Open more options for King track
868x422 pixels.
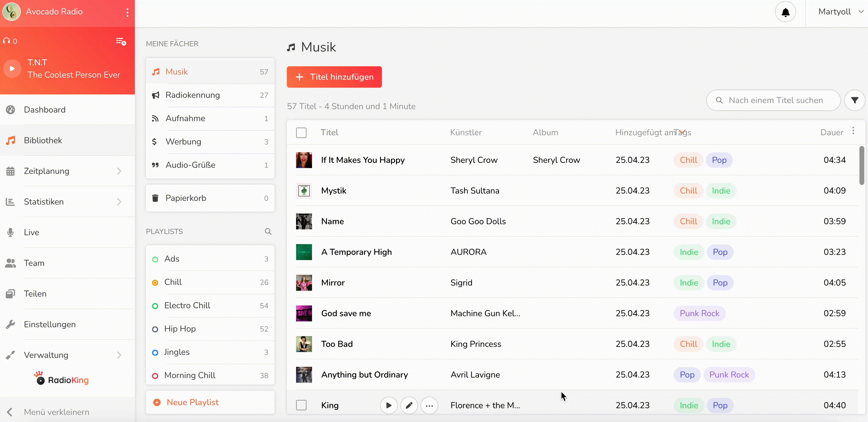coord(429,405)
